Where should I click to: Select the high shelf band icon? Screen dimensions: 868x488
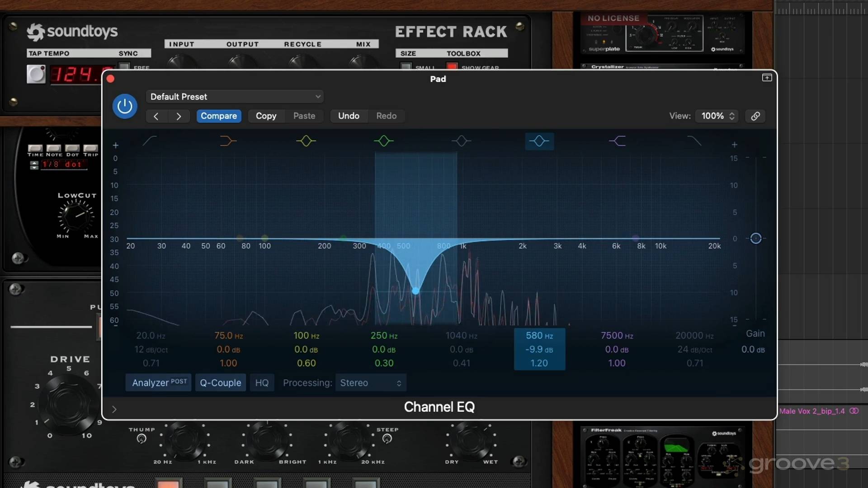[x=618, y=141]
